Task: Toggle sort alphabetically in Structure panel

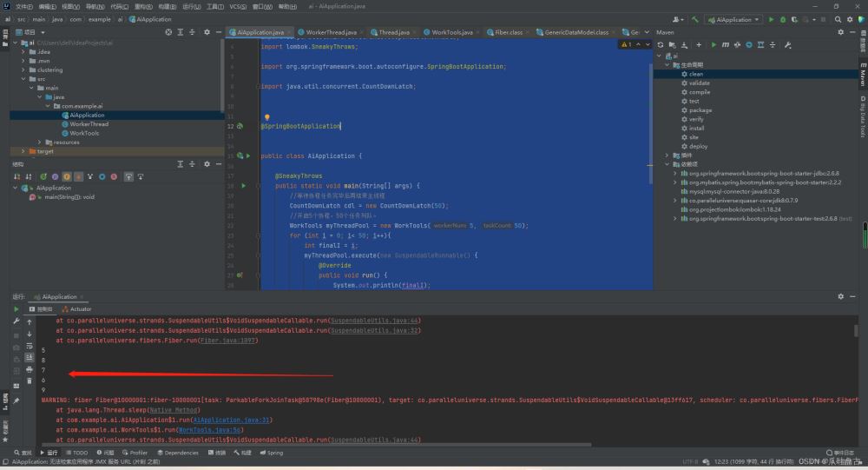Action: (x=29, y=177)
